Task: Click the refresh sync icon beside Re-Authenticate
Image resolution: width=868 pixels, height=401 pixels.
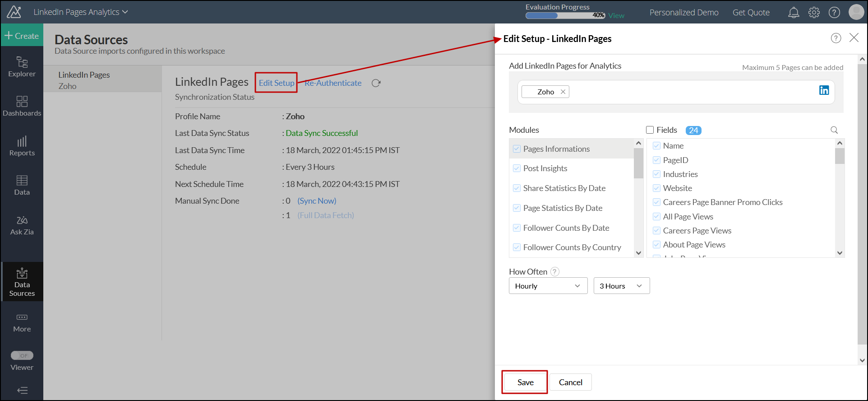Action: [376, 83]
